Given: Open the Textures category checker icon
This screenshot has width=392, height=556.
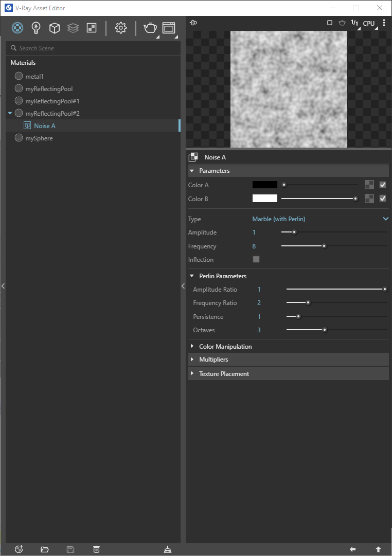Looking at the screenshot, I should tap(92, 28).
